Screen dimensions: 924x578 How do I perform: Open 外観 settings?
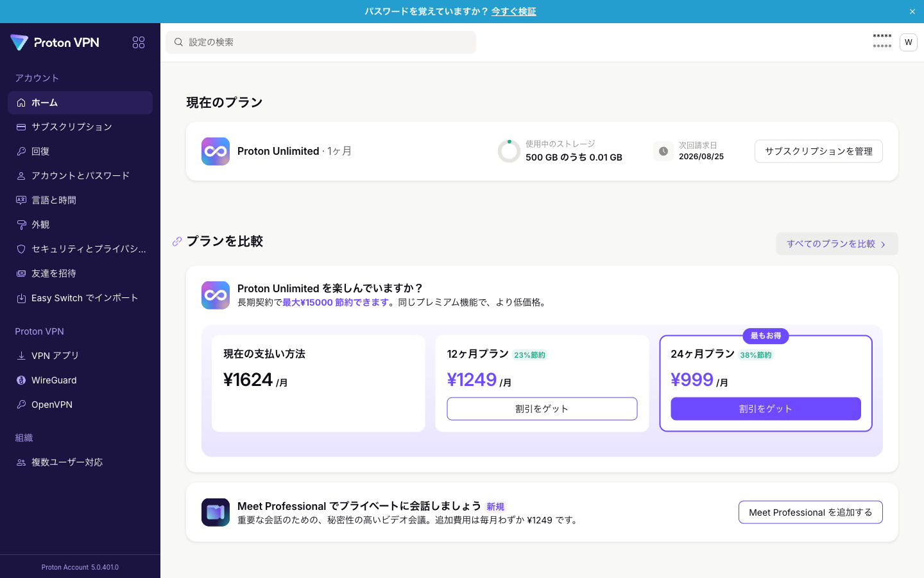coord(80,225)
